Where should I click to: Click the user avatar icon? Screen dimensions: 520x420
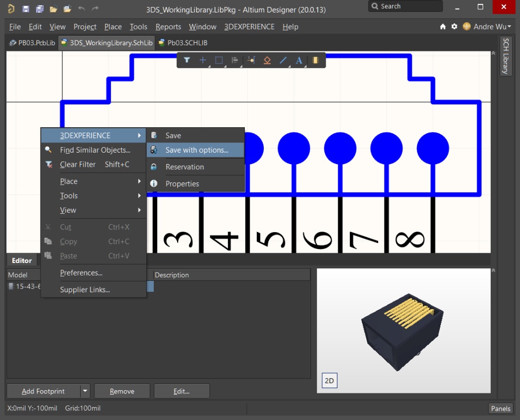(466, 26)
